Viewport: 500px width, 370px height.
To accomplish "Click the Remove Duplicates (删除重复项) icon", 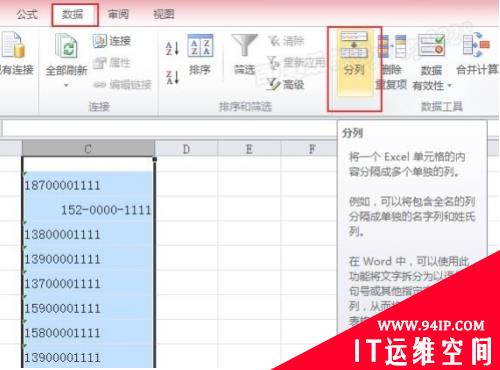I will [x=392, y=47].
